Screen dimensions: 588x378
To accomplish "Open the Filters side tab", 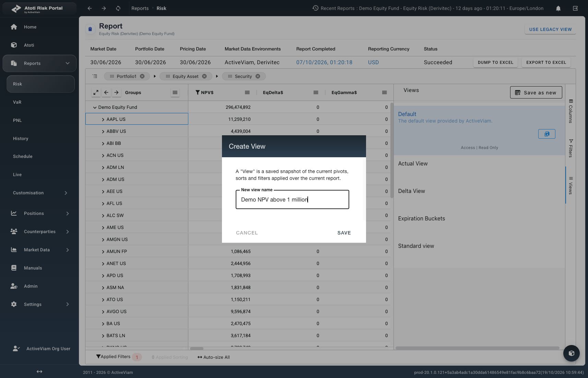I will coord(571,148).
